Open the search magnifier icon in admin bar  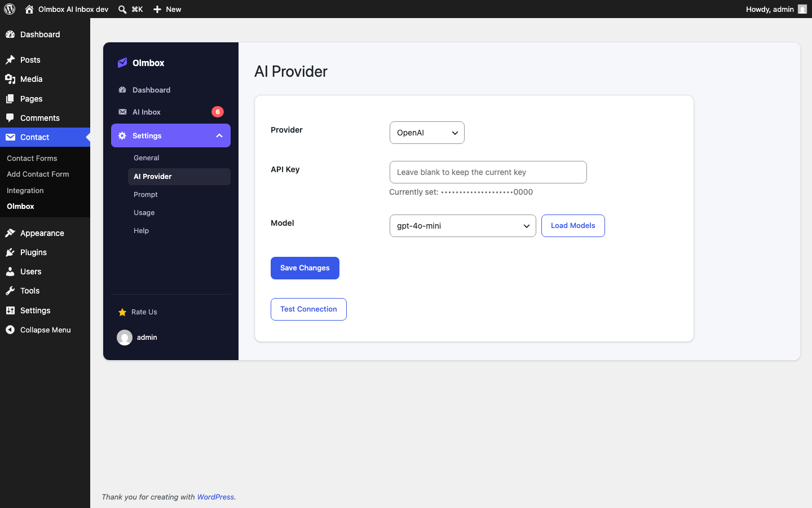point(122,9)
